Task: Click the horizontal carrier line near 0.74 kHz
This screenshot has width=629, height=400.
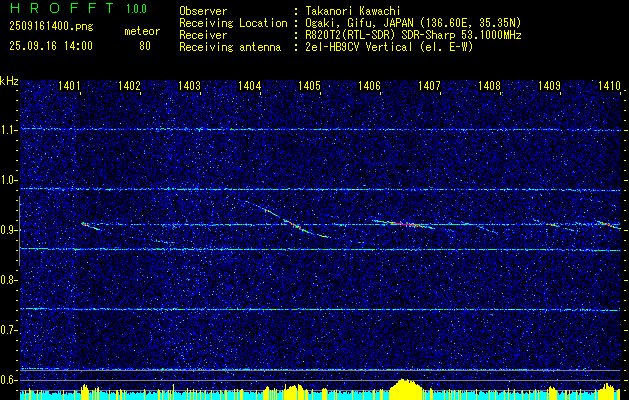Action: point(320,309)
